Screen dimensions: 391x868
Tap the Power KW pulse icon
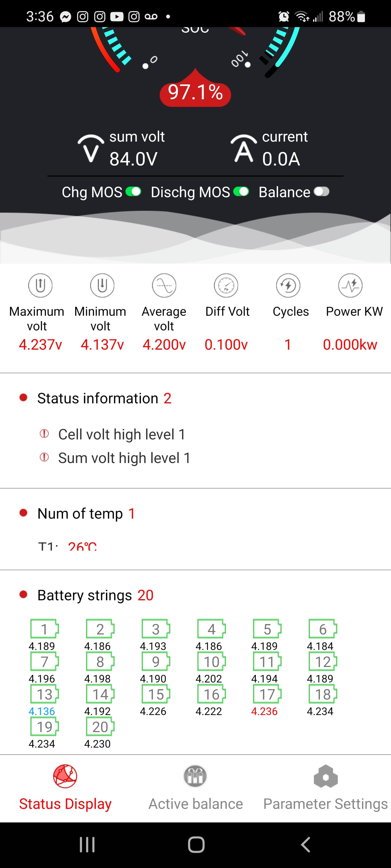pyautogui.click(x=350, y=285)
